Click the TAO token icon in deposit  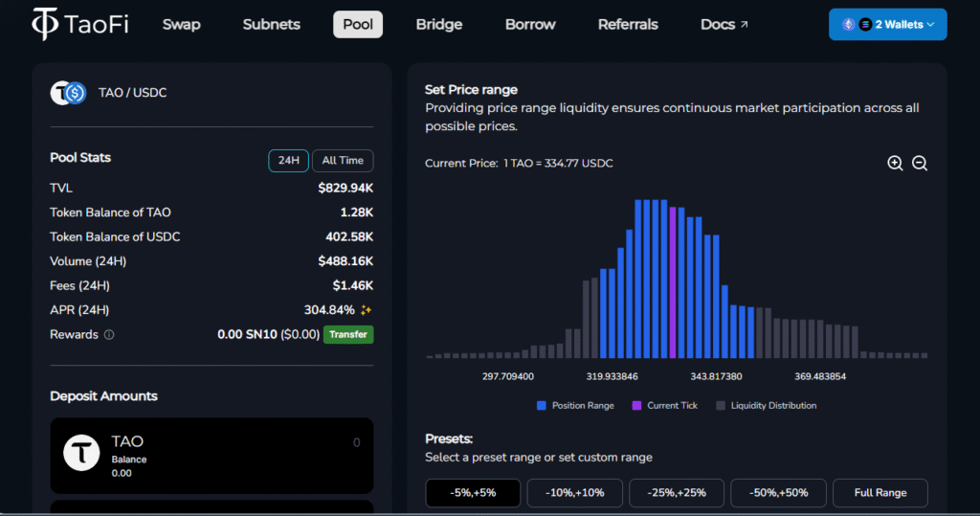coord(81,451)
